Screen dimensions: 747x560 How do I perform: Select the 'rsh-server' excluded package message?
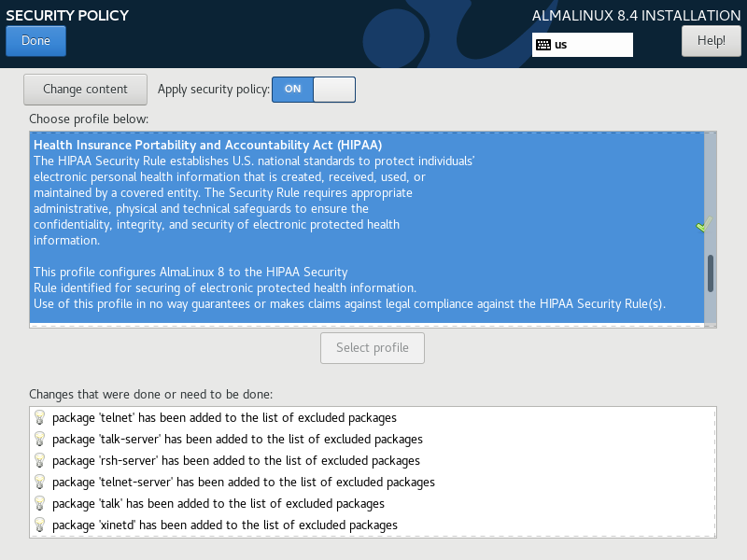235,461
